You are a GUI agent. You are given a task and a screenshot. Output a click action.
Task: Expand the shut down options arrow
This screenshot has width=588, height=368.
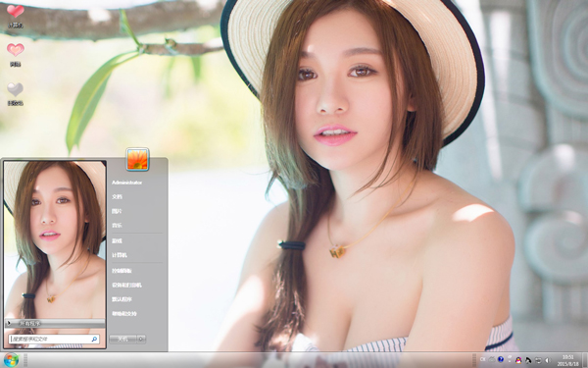coord(141,340)
